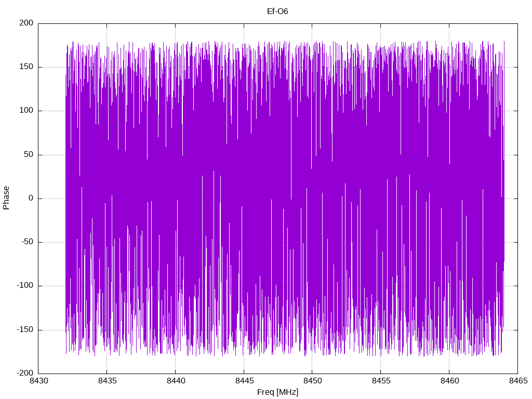Viewport: 532px width, 399px height.
Task: Click the 8455 x-axis tick label
Action: 381,381
